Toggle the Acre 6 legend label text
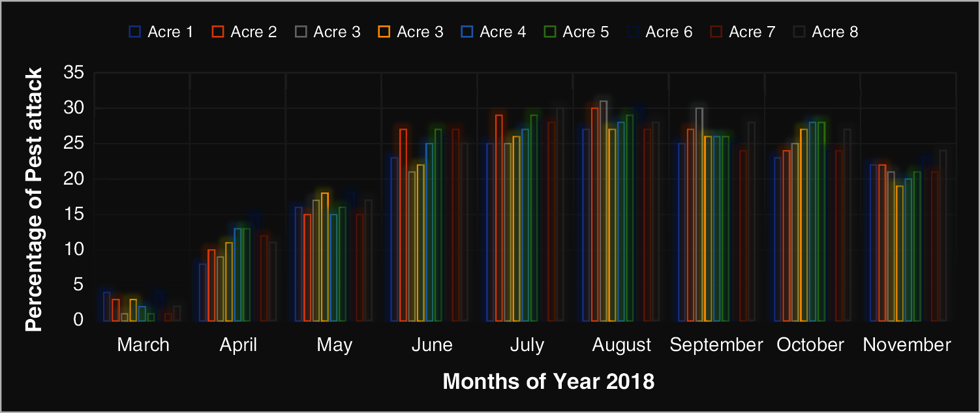 pyautogui.click(x=669, y=32)
